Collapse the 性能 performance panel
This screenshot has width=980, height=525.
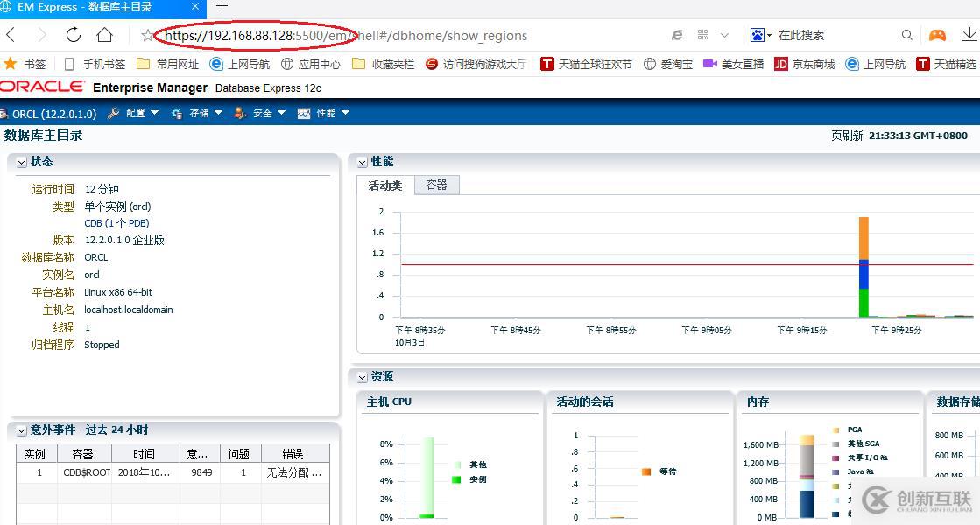coord(362,162)
